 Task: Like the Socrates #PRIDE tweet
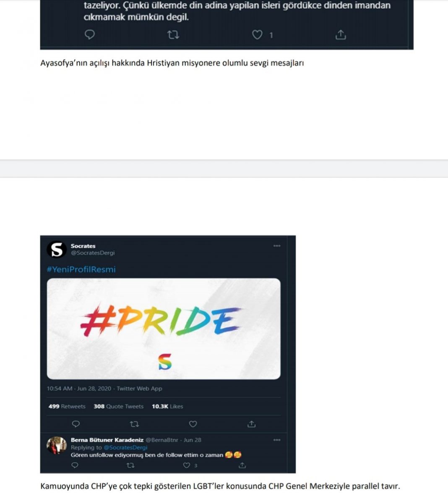point(193,424)
